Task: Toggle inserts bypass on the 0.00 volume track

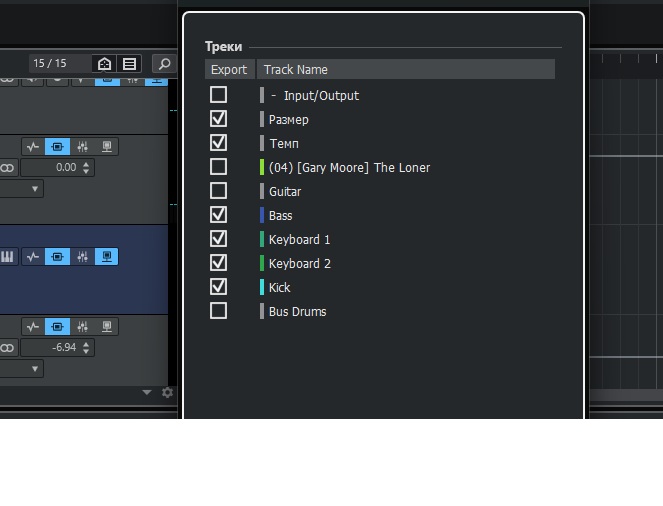Action: pyautogui.click(x=57, y=147)
